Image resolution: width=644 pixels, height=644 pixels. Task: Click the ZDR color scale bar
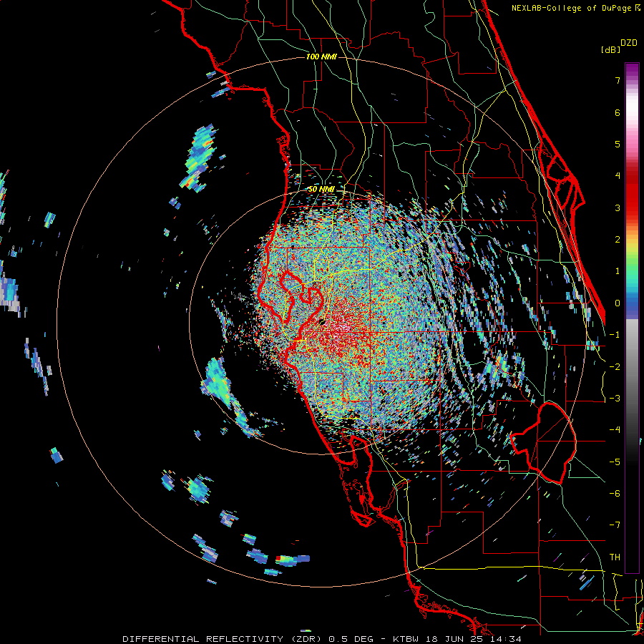click(632, 318)
